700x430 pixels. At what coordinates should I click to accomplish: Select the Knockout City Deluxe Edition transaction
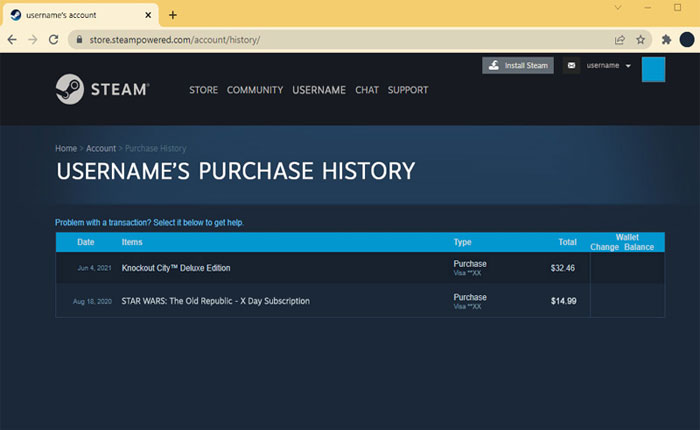(180, 268)
